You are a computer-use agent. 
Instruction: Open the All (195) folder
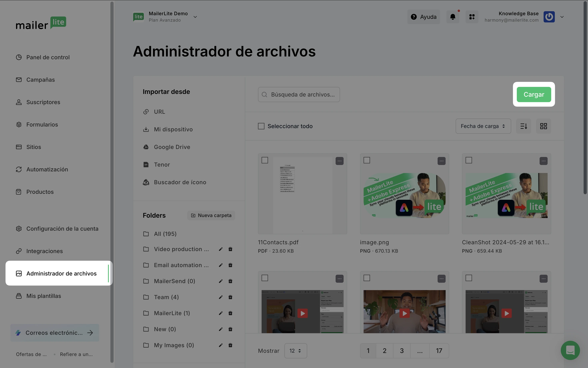(x=160, y=234)
